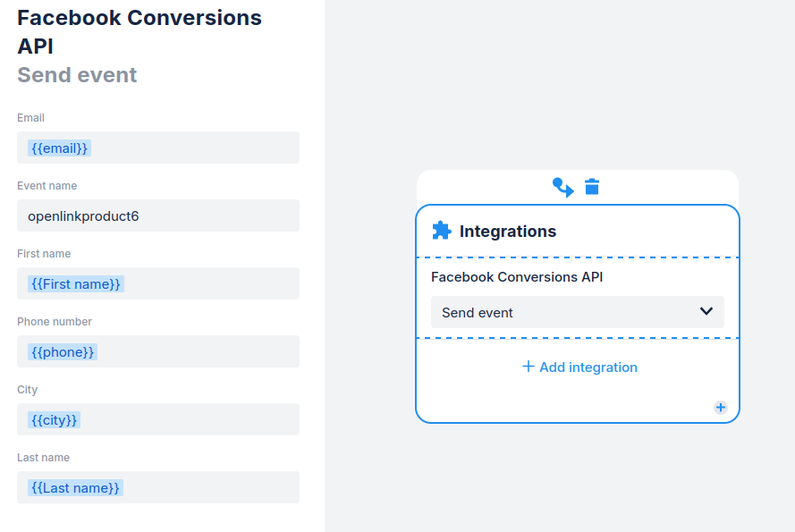Click the Facebook Conversions API integration label
795x532 pixels.
point(517,277)
